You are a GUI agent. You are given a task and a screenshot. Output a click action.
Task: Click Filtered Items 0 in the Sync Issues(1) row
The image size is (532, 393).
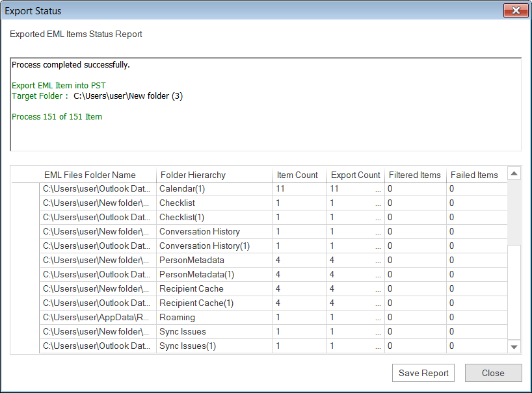[416, 346]
